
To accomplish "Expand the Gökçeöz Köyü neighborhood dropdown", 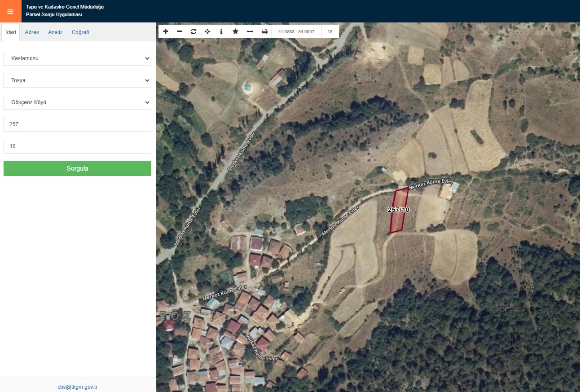I will 77,102.
